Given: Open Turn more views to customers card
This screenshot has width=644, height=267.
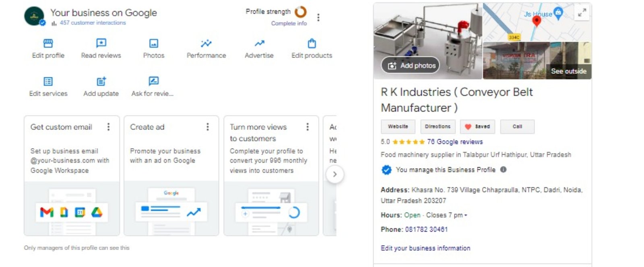Looking at the screenshot, I should (271, 176).
